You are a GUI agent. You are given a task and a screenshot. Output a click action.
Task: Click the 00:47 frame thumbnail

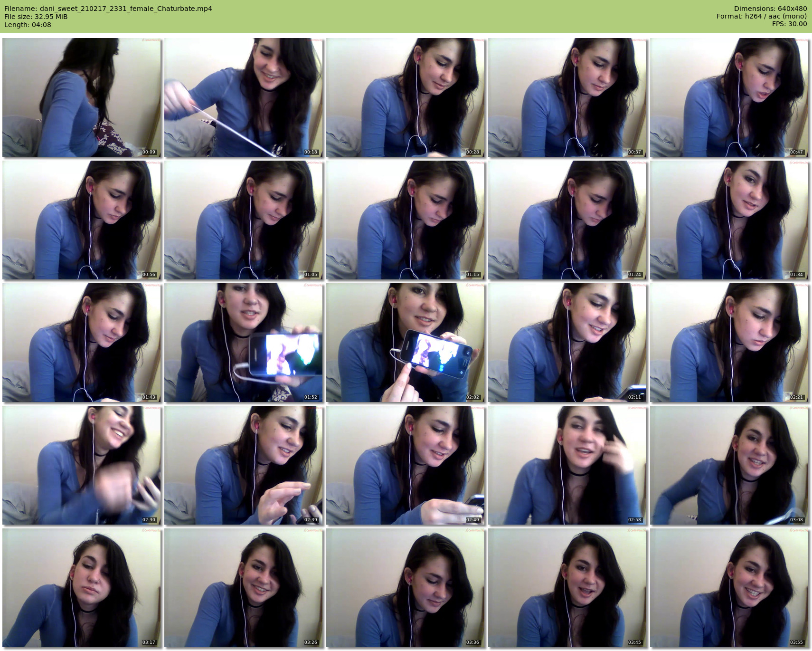[x=729, y=97]
